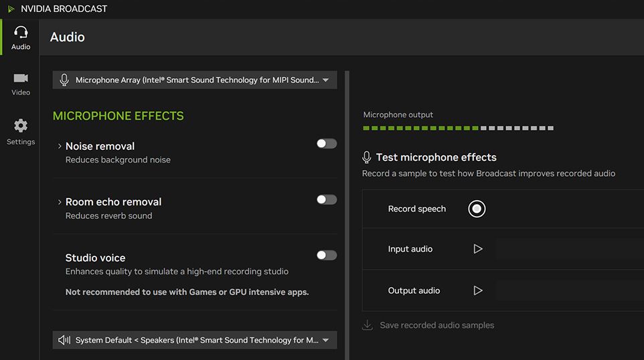The height and width of the screenshot is (360, 644).
Task: Switch to the Video section
Action: pyautogui.click(x=21, y=84)
